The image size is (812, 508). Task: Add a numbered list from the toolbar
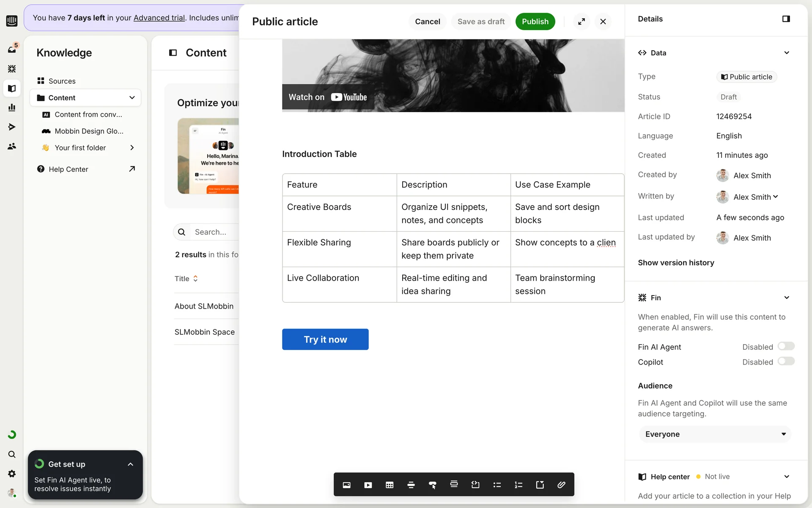coord(518,485)
